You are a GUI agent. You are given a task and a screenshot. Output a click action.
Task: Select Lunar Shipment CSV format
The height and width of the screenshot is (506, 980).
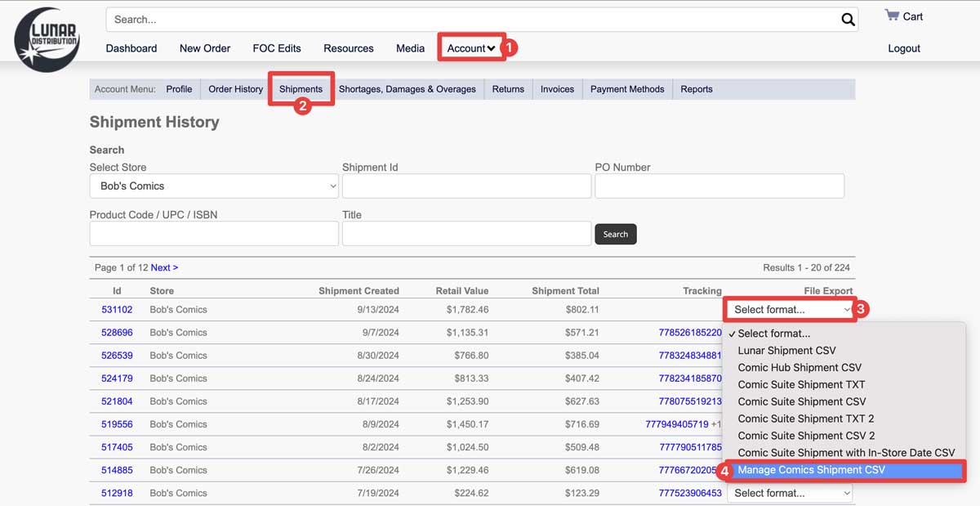pyautogui.click(x=786, y=351)
